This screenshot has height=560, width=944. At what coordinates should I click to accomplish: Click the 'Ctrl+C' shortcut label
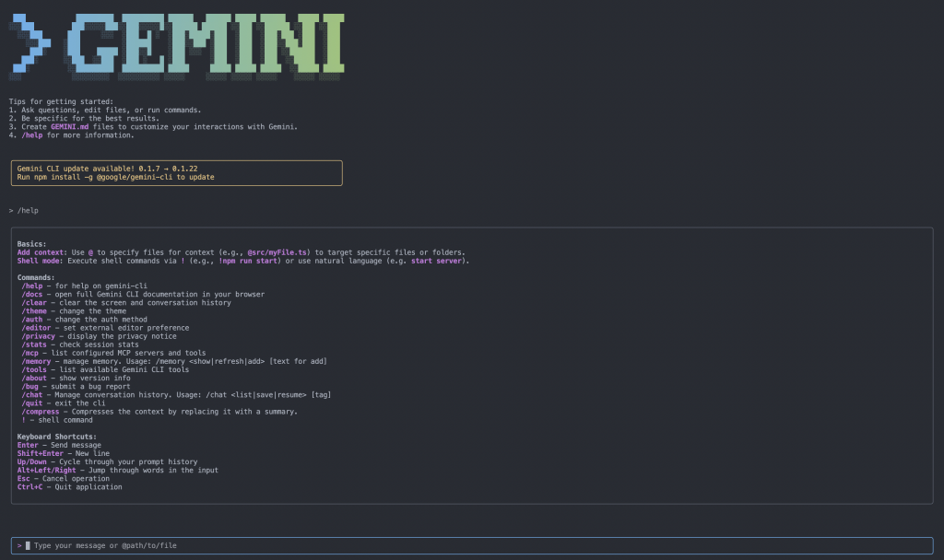click(x=30, y=488)
